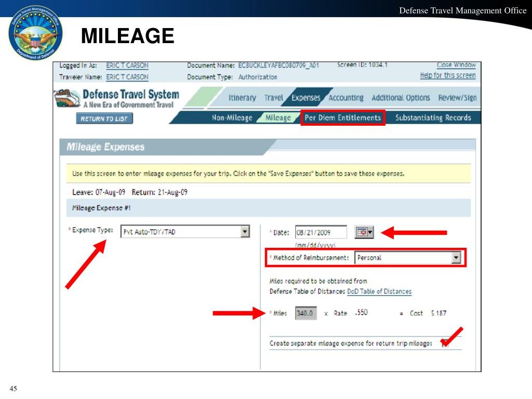The image size is (532, 399).
Task: Click the Mileage Expenses panel title
Action: tap(105, 147)
